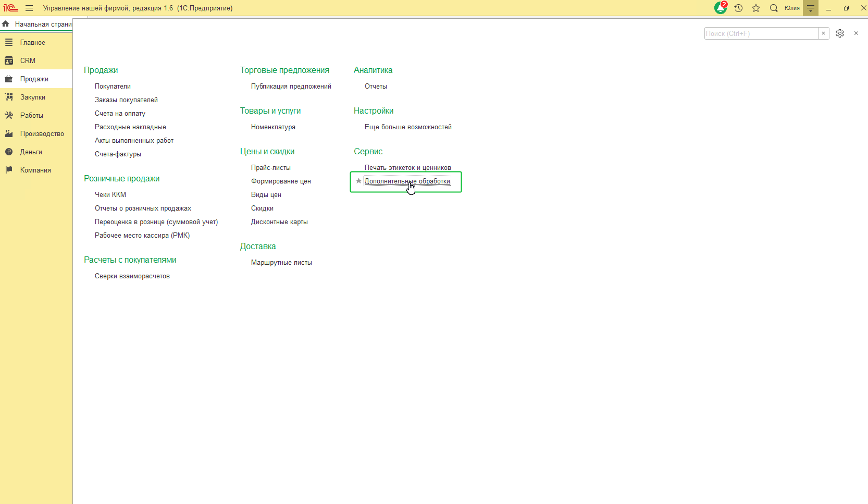Open Еще больше возможностей

(408, 127)
